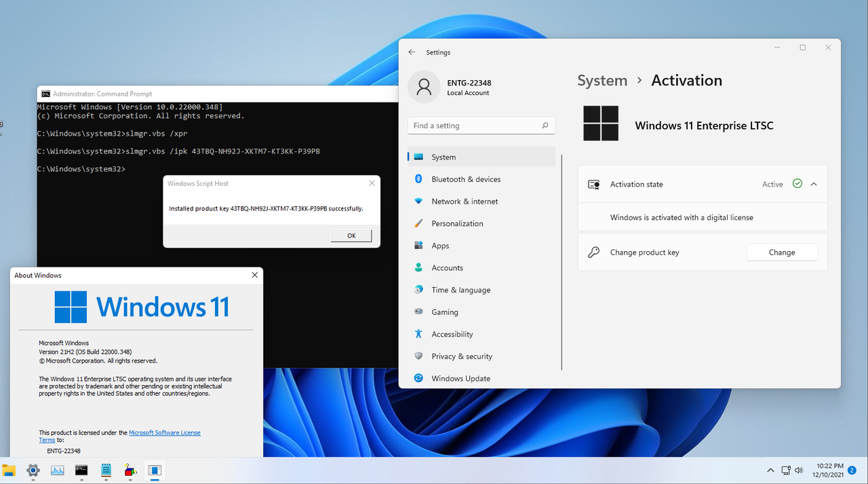Close the About Windows dialog
This screenshot has height=484, width=868.
coord(255,275)
